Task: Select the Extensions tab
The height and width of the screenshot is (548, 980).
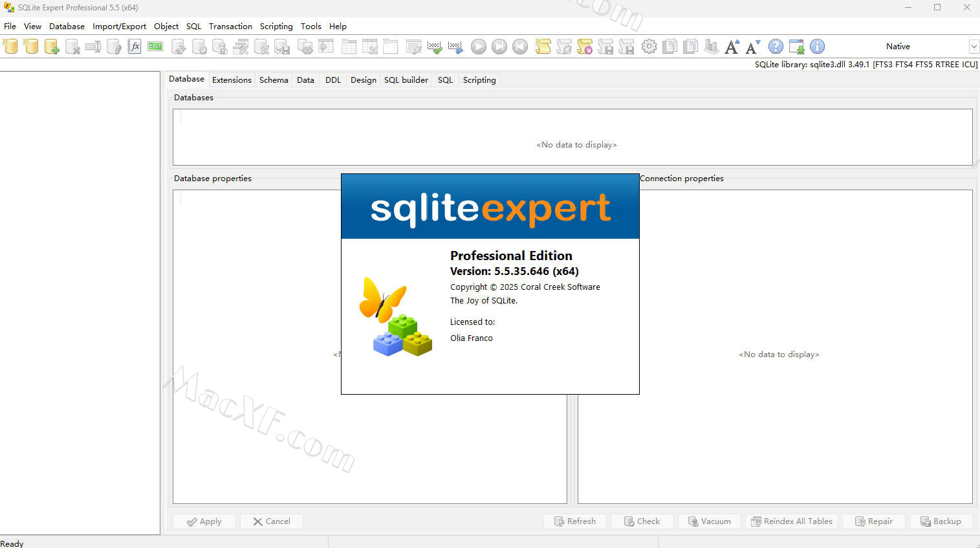Action: (232, 80)
